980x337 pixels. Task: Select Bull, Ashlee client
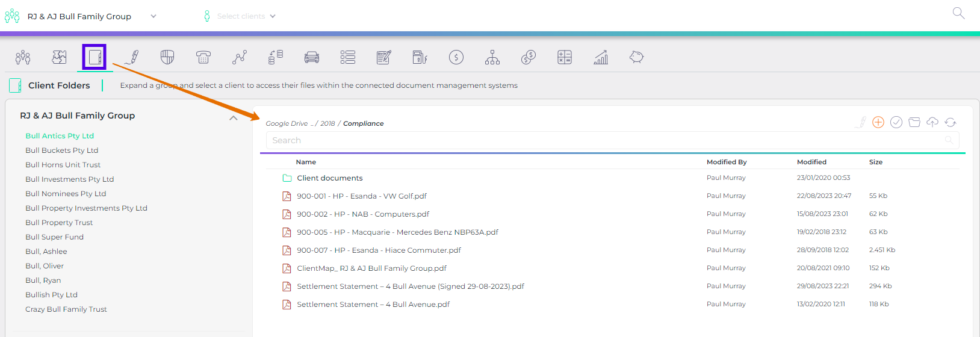(x=46, y=252)
